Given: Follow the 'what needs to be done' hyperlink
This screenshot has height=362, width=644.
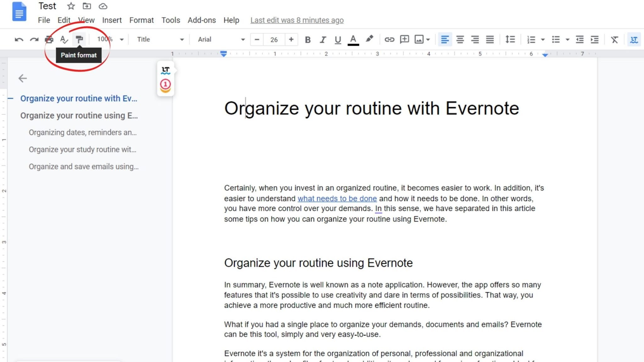Looking at the screenshot, I should pos(337,199).
